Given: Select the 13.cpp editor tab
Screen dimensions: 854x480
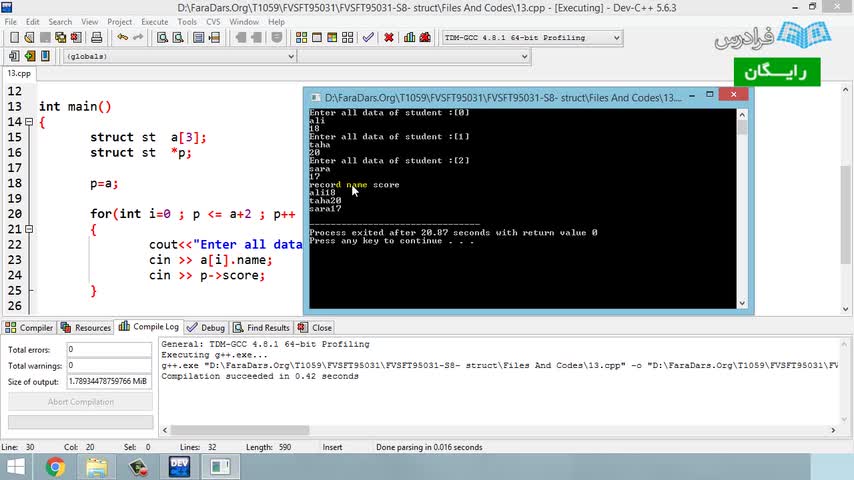Looking at the screenshot, I should [x=19, y=73].
